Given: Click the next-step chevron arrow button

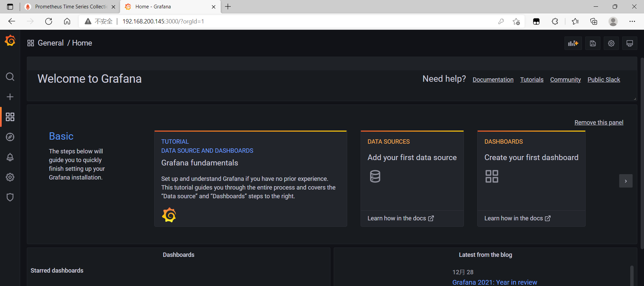Looking at the screenshot, I should pos(626,181).
